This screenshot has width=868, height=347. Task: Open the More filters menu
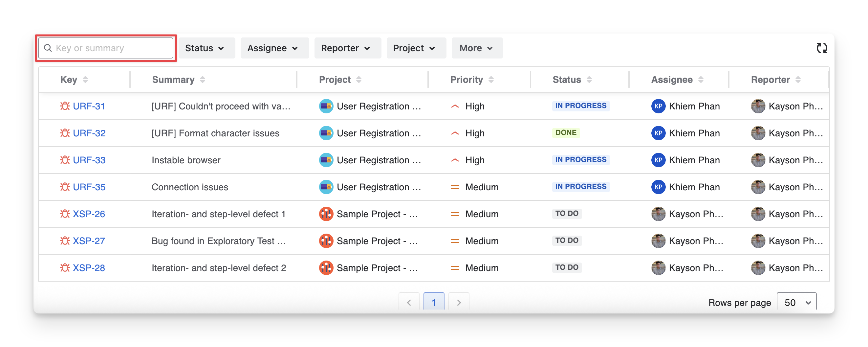476,48
